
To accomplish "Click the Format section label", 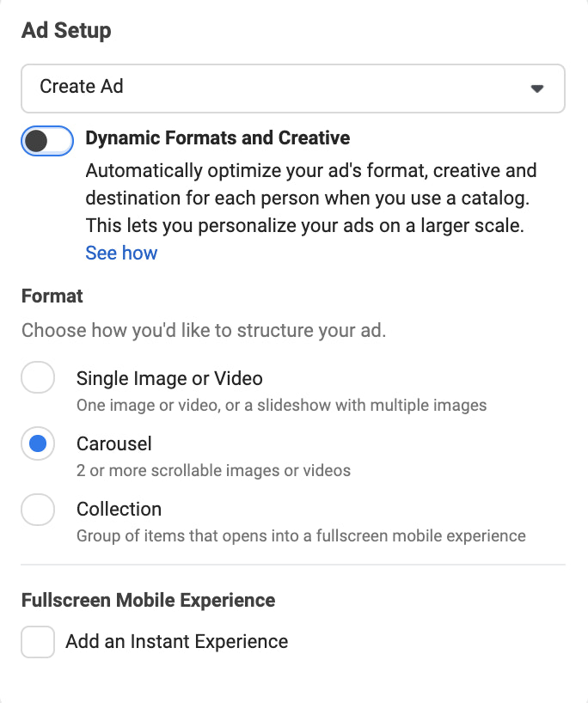I will tap(51, 296).
